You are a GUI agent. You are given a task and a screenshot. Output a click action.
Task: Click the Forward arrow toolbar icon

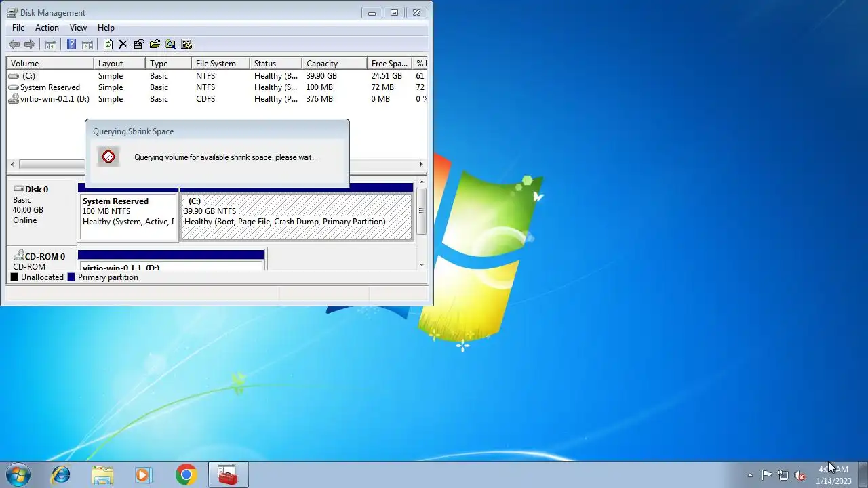point(30,45)
